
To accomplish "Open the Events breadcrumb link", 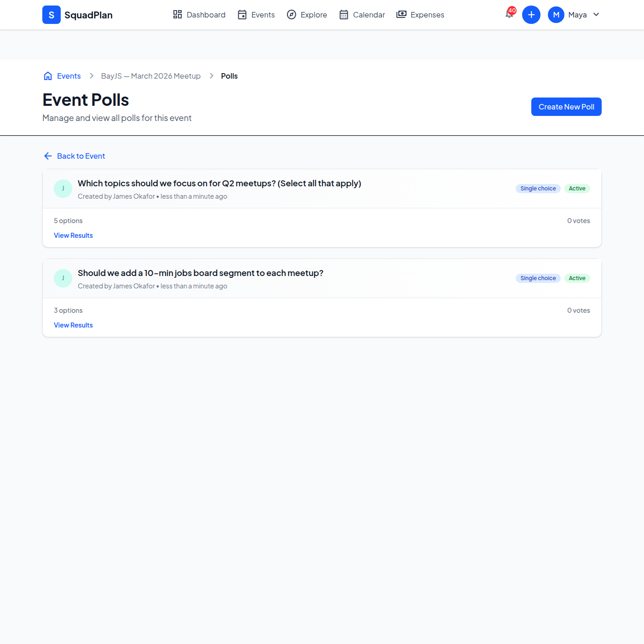I will 68,75.
